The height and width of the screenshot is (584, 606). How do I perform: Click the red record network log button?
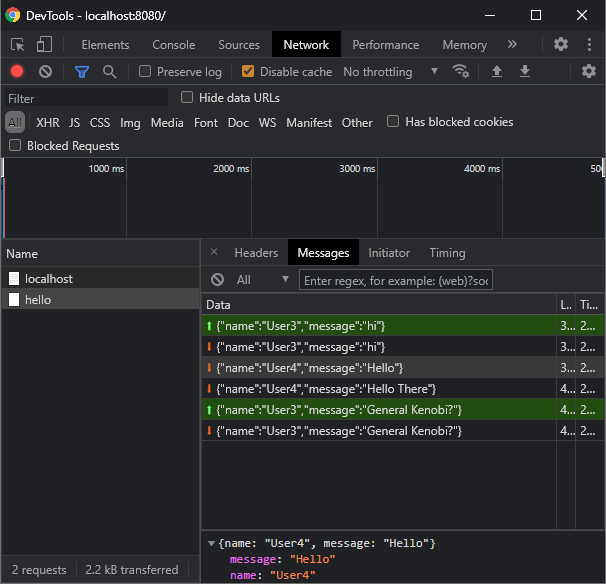17,72
